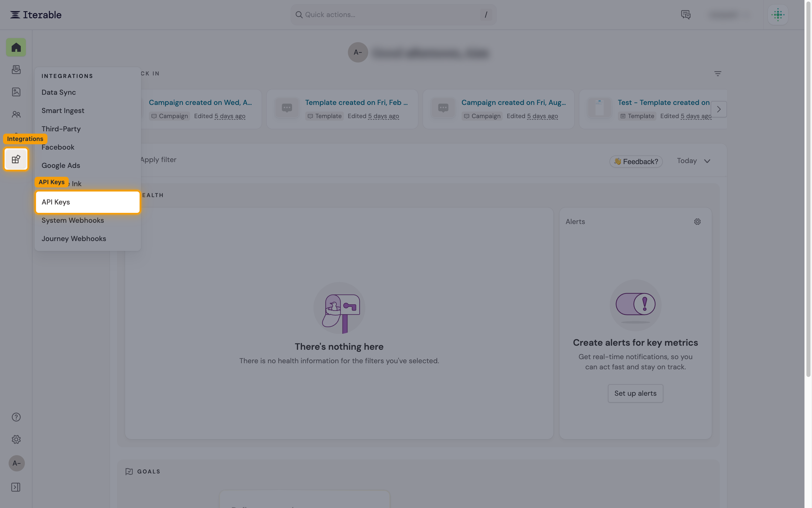812x508 pixels.
Task: Open the Messaging inbox sidebar icon
Action: [x=16, y=70]
